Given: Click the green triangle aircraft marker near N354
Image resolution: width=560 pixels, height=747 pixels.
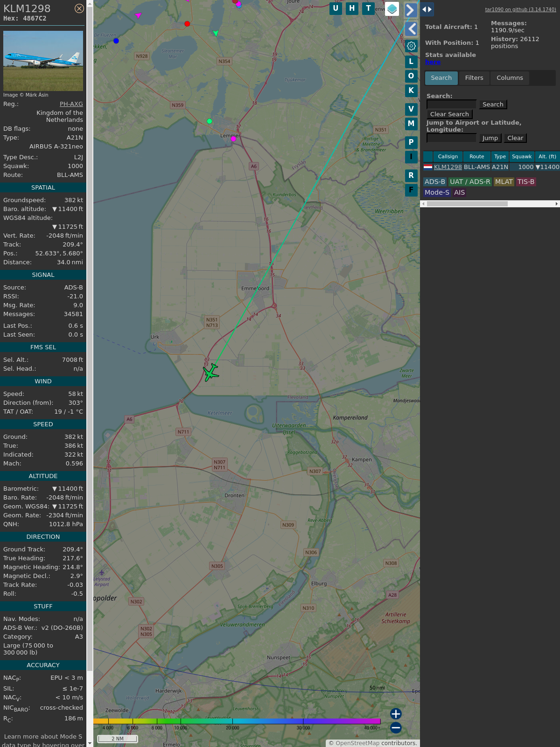Looking at the screenshot, I should coord(216,33).
